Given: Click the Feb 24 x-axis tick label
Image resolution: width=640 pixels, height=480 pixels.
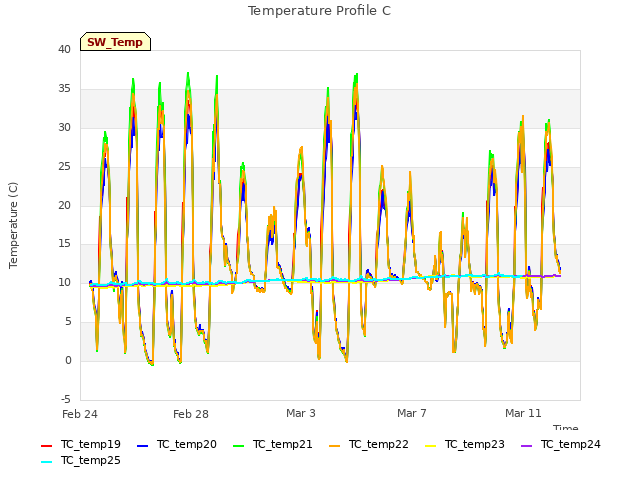Looking at the screenshot, I should tap(80, 414).
